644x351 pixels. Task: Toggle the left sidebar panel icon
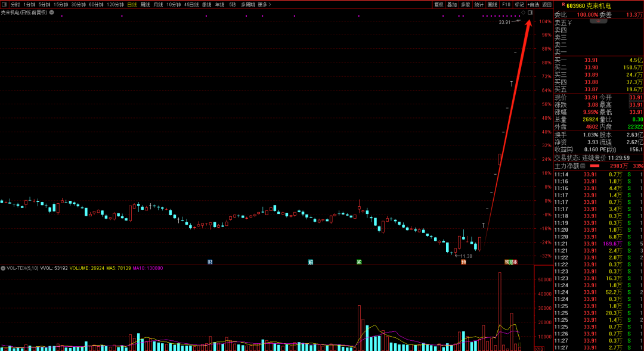[5, 5]
